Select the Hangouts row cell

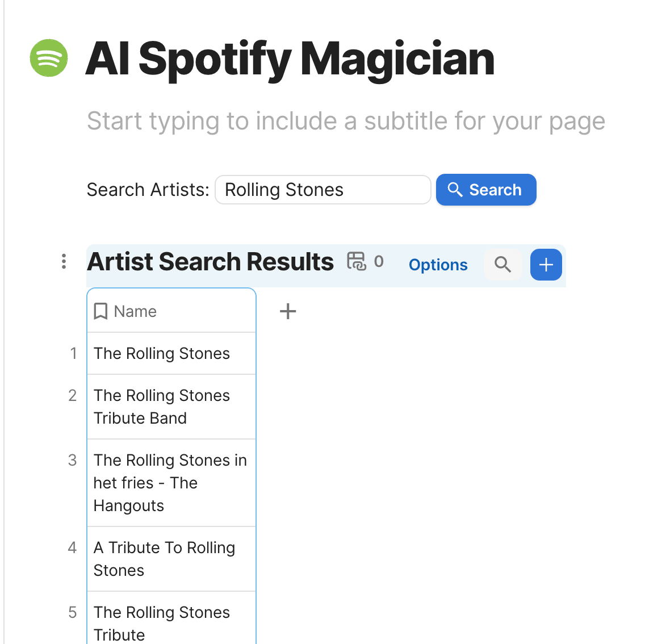171,483
